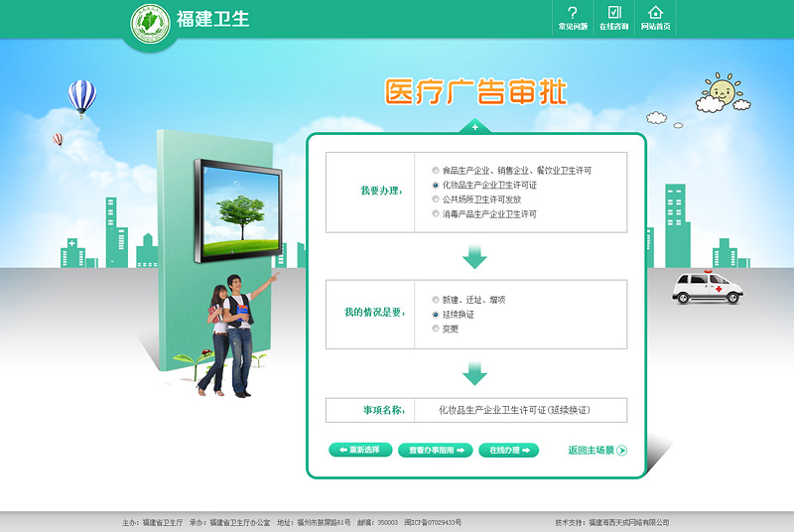794x532 pixels.
Task: Choose the 新建、迁址、增项 radio option
Action: tap(435, 300)
